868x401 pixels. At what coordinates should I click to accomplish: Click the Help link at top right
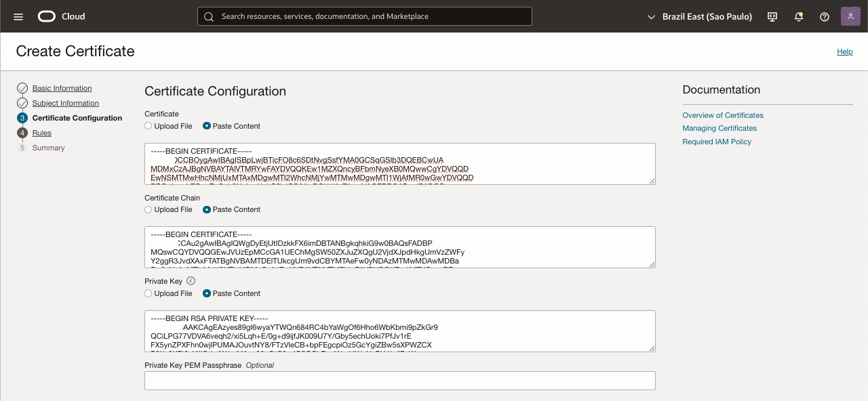tap(844, 51)
